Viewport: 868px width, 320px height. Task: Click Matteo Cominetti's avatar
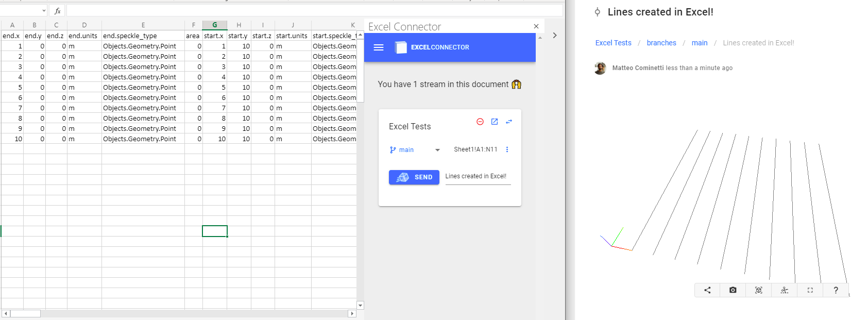[600, 68]
